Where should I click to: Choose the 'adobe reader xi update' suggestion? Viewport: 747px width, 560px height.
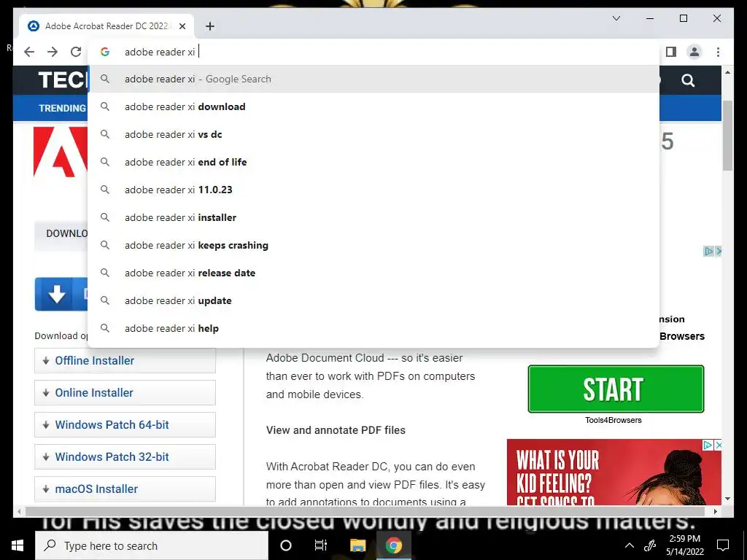coord(373,300)
